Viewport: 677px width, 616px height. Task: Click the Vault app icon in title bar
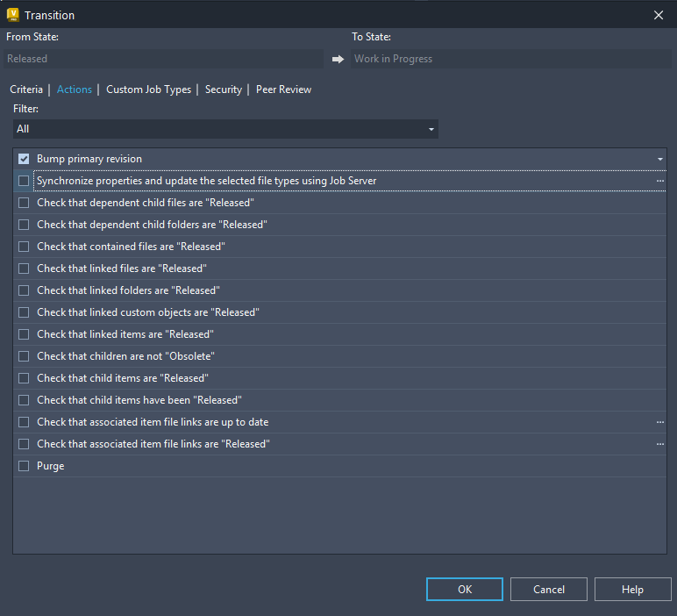(x=13, y=15)
